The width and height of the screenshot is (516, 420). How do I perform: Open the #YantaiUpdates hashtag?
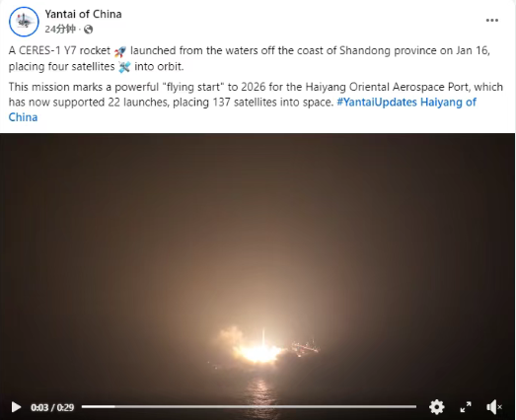click(377, 102)
